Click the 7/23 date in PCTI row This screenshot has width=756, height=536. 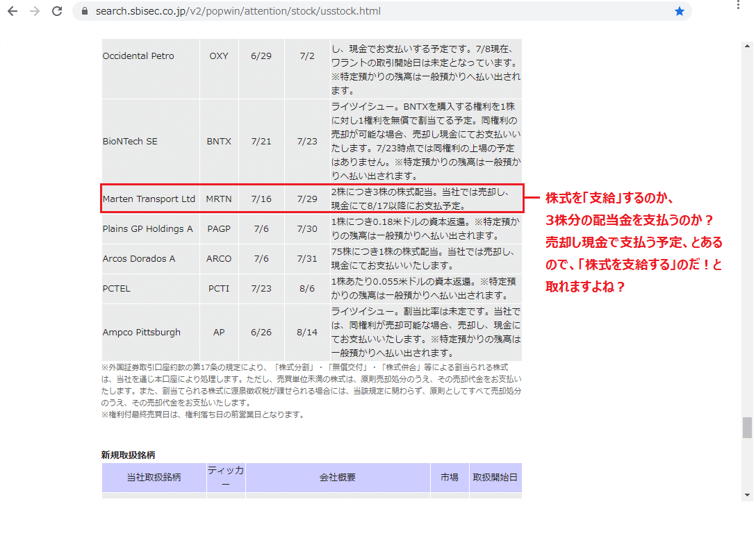[x=261, y=288]
